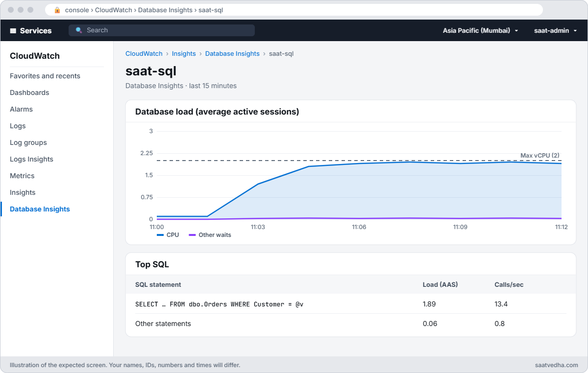Click the 0.06 load value

430,324
